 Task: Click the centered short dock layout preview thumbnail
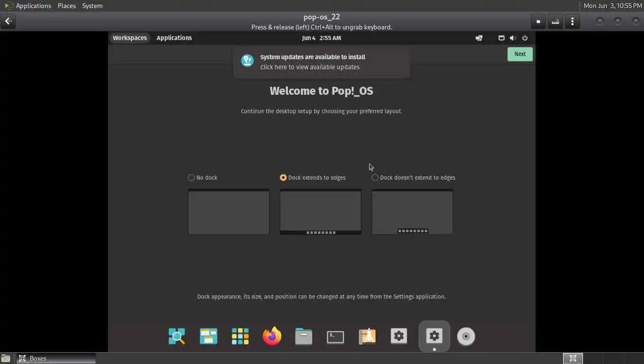click(x=412, y=212)
